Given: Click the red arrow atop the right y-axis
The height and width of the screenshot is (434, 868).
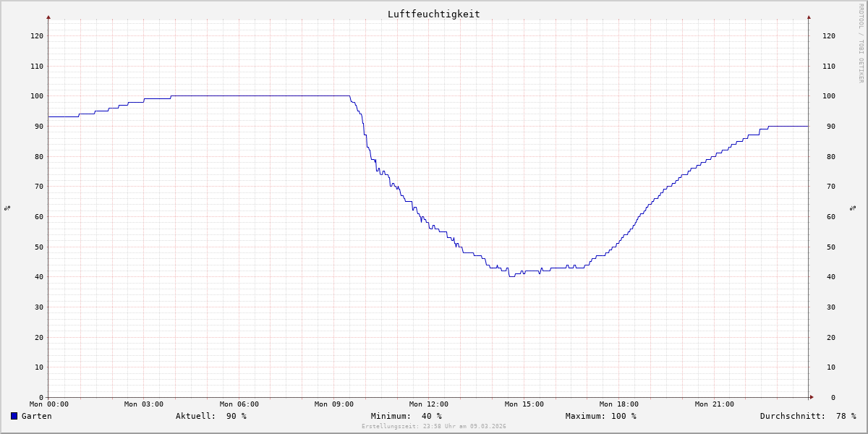Looking at the screenshot, I should click(809, 17).
